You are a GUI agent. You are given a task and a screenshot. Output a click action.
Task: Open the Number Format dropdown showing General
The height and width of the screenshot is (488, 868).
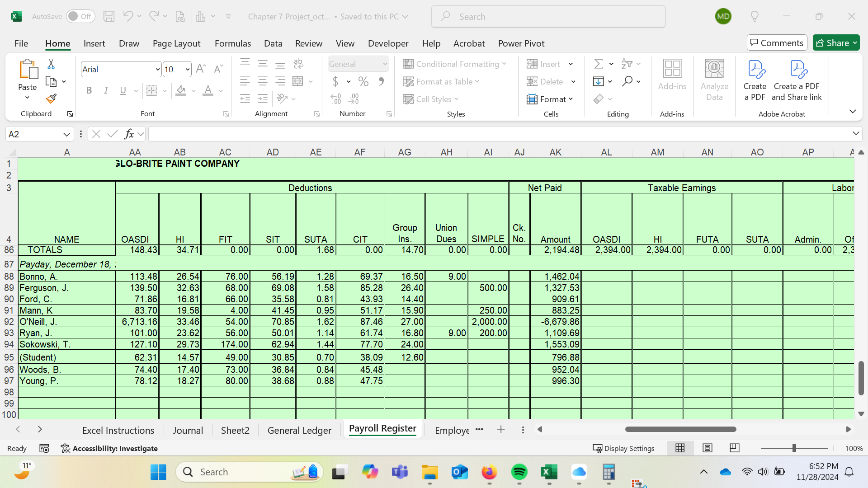358,64
